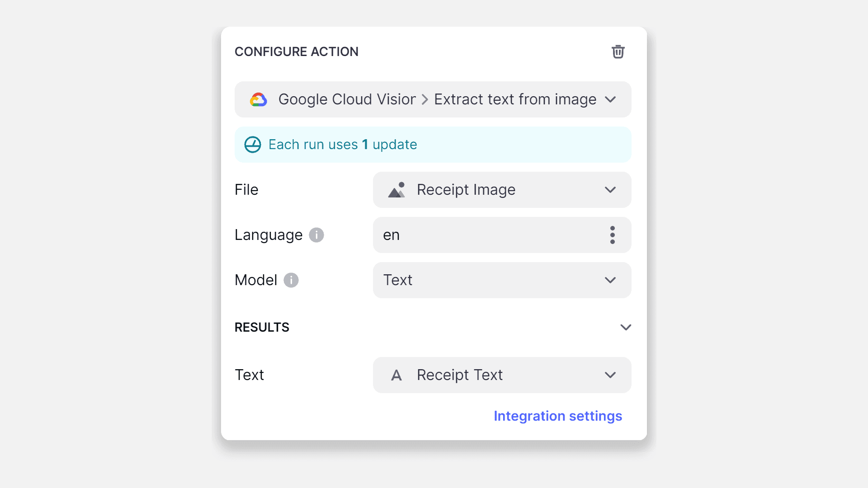The height and width of the screenshot is (488, 868).
Task: Click 'Extract text from image' action name
Action: click(515, 99)
